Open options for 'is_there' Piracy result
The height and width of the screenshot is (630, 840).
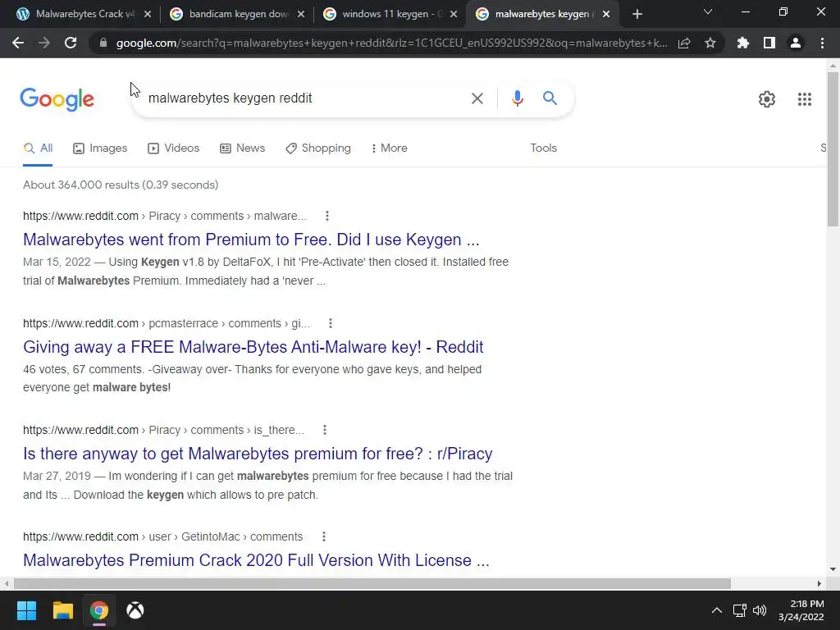point(325,430)
